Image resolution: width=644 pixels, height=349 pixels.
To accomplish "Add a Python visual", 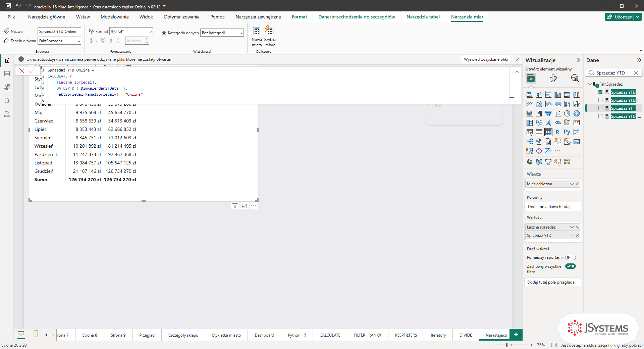I will coord(567,132).
